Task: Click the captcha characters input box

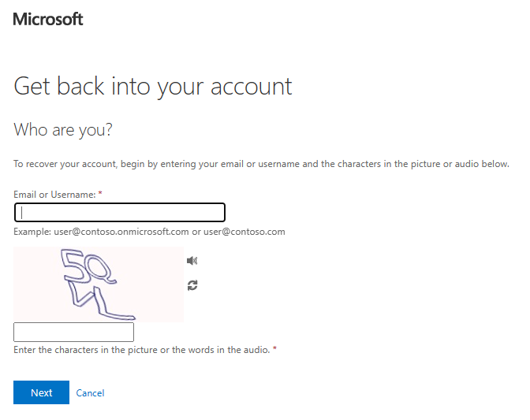Action: (x=73, y=333)
